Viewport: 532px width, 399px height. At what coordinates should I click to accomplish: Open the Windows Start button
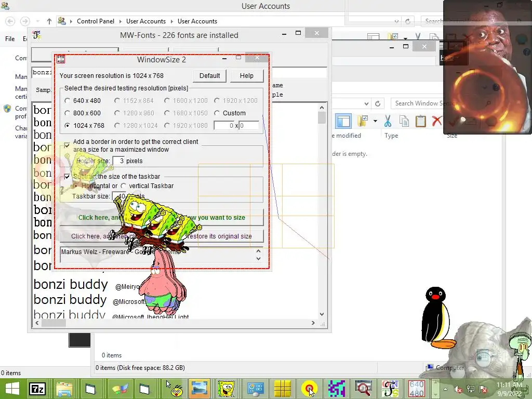pos(12,389)
